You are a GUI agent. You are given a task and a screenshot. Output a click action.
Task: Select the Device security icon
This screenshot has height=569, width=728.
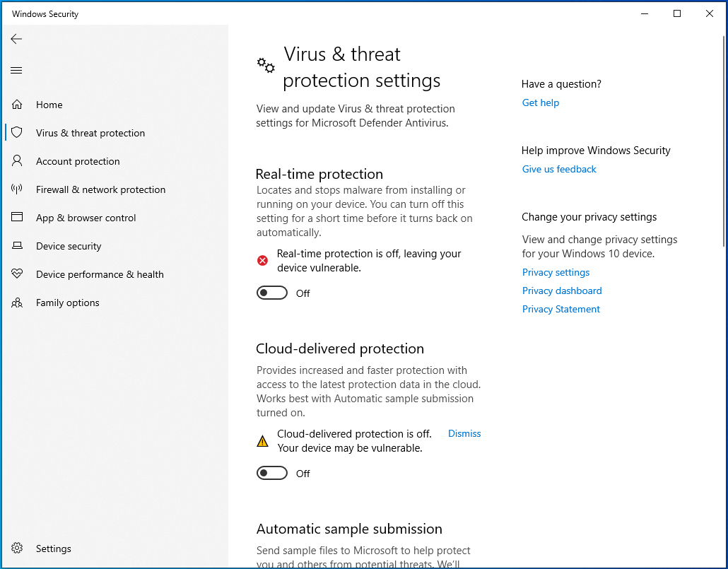tap(16, 246)
